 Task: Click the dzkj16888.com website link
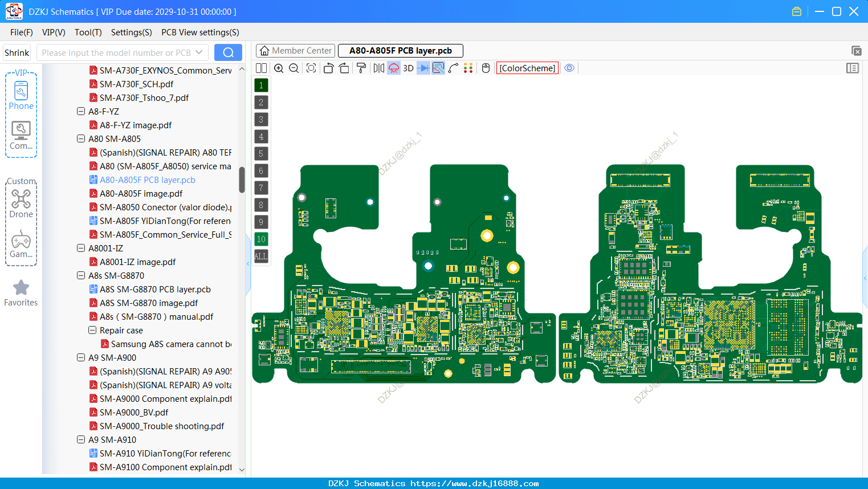click(x=474, y=483)
